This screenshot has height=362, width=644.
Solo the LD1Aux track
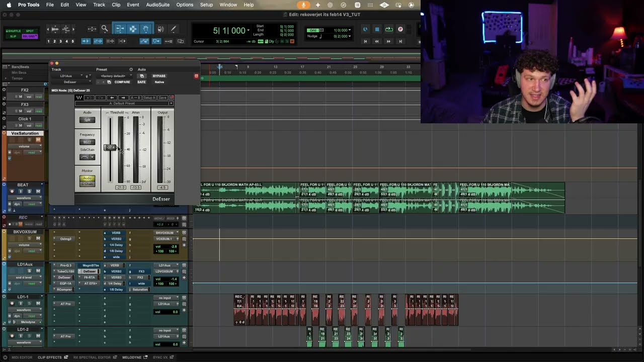click(29, 271)
